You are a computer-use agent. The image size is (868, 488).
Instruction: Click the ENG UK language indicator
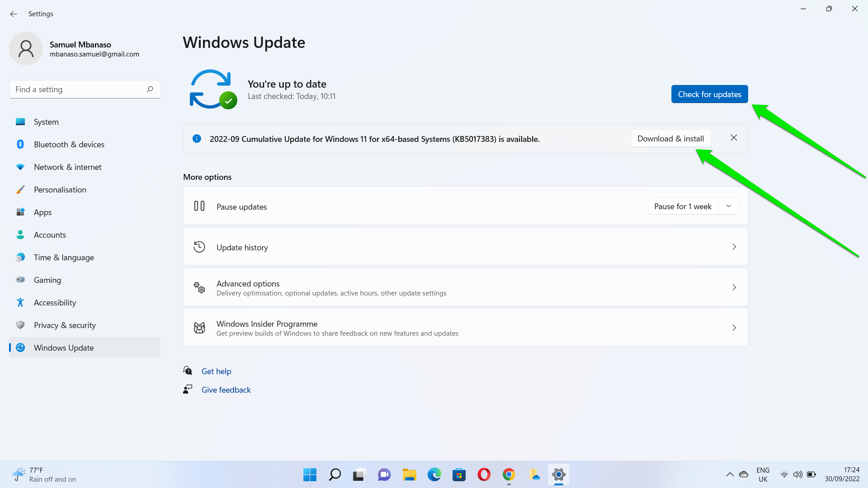pyautogui.click(x=763, y=474)
